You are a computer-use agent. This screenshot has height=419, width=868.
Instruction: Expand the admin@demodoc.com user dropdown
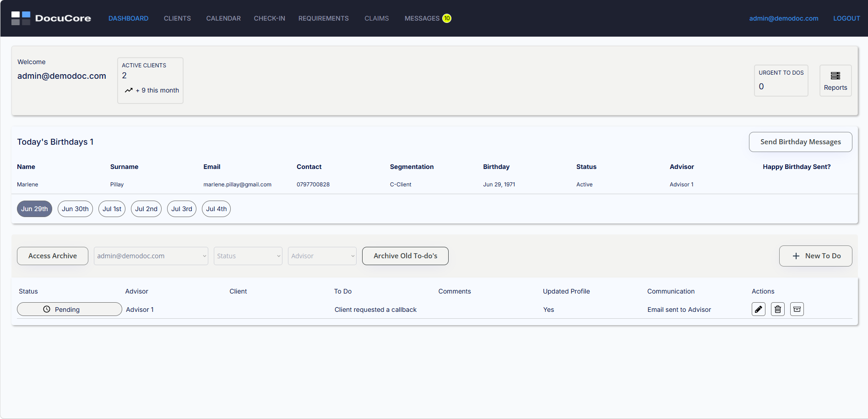click(x=151, y=256)
